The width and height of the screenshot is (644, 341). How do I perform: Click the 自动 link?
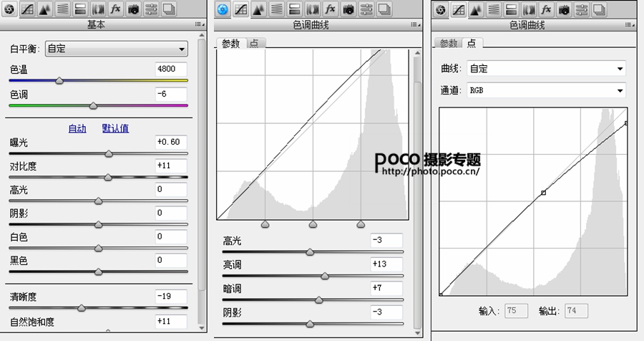tap(77, 128)
